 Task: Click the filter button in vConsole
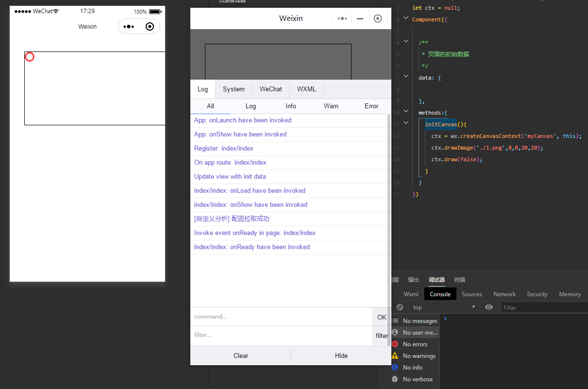(382, 336)
